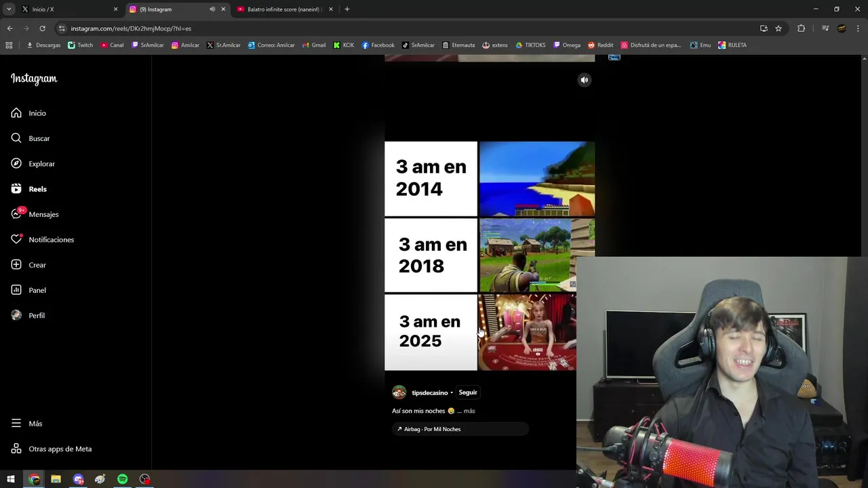This screenshot has width=868, height=488.
Task: Open the Eternauta bookmark
Action: [x=458, y=45]
